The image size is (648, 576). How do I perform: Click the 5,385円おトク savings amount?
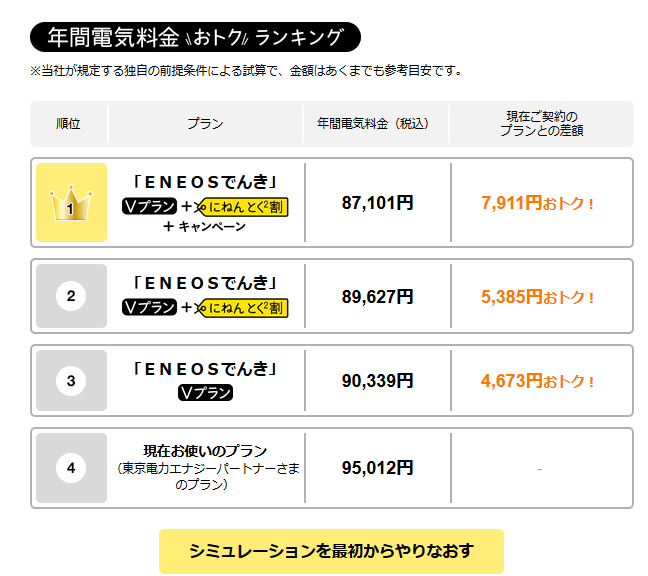point(538,297)
